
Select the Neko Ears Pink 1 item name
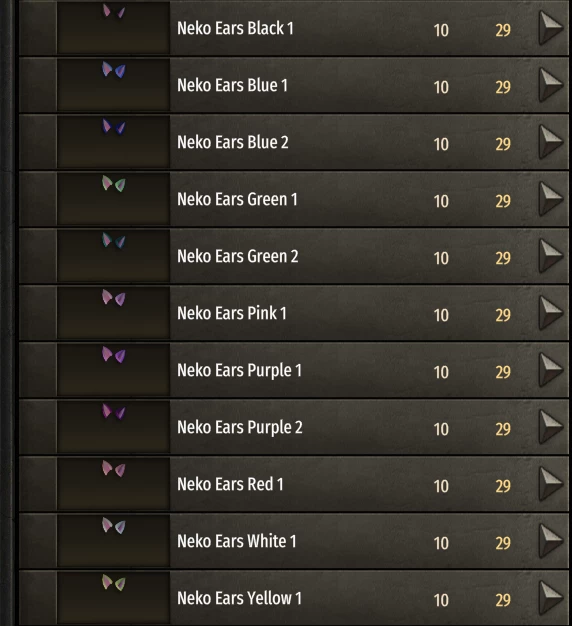(232, 313)
